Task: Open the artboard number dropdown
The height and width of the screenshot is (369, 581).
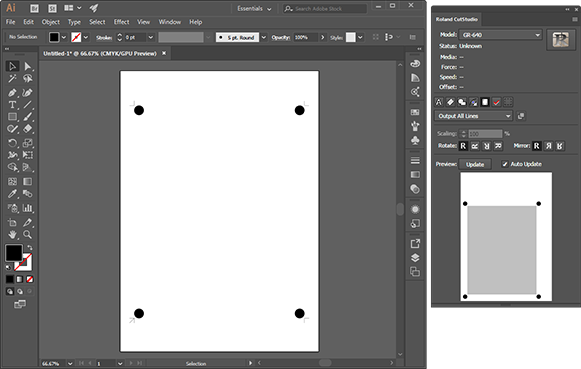Action: click(x=120, y=363)
